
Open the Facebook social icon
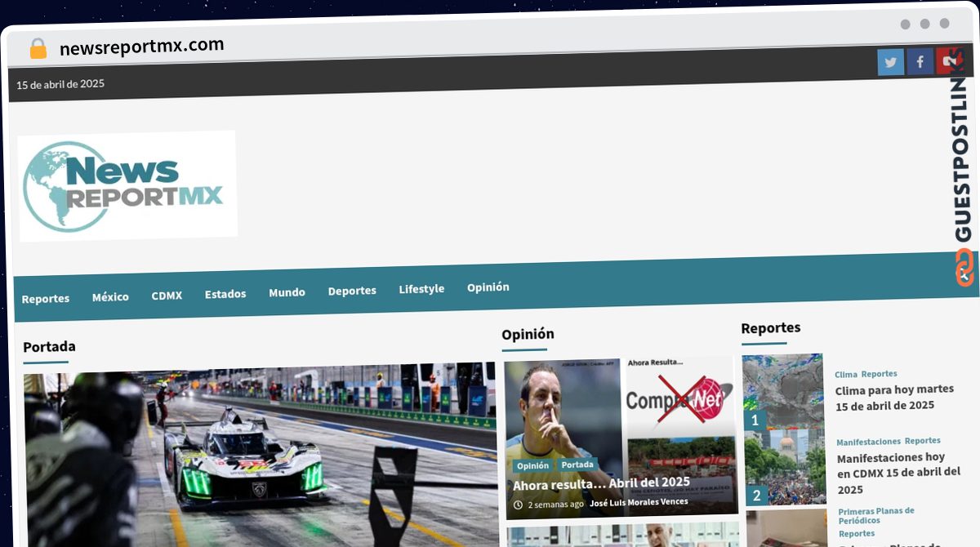click(x=920, y=61)
